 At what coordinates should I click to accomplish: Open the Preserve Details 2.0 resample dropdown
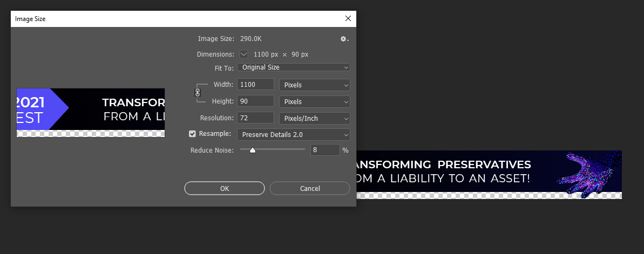[294, 134]
